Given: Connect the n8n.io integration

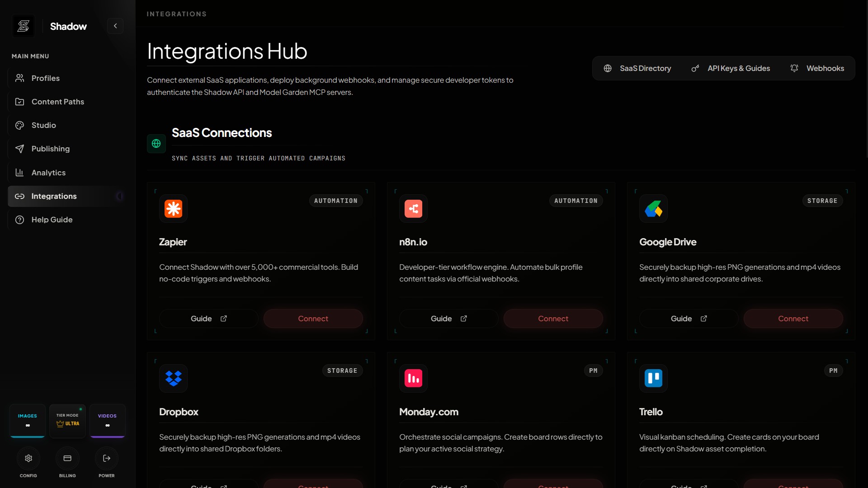Looking at the screenshot, I should (x=553, y=319).
